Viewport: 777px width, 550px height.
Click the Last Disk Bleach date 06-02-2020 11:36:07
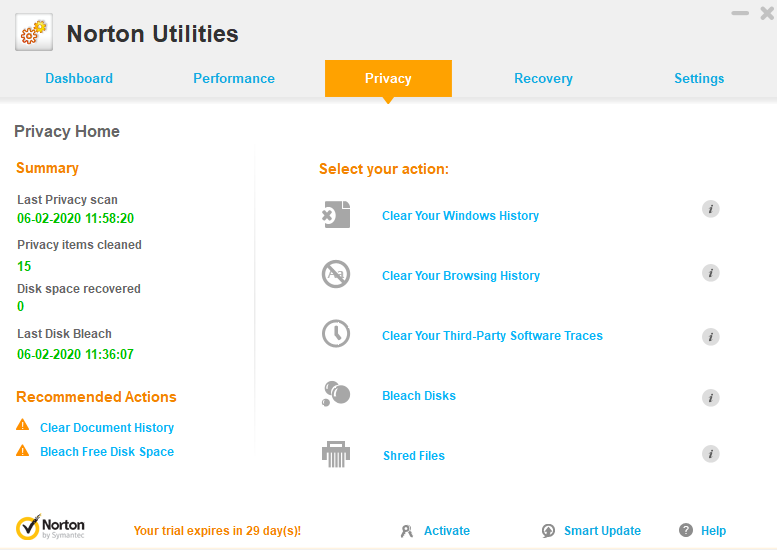75,354
